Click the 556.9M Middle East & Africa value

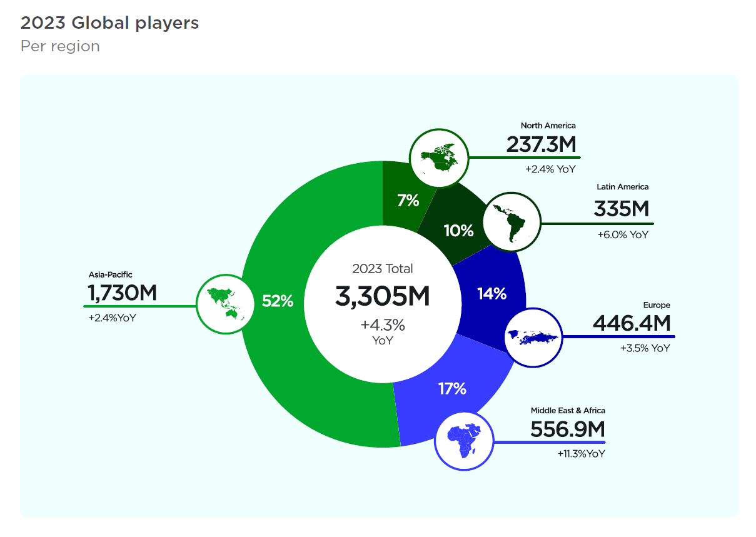pos(567,429)
